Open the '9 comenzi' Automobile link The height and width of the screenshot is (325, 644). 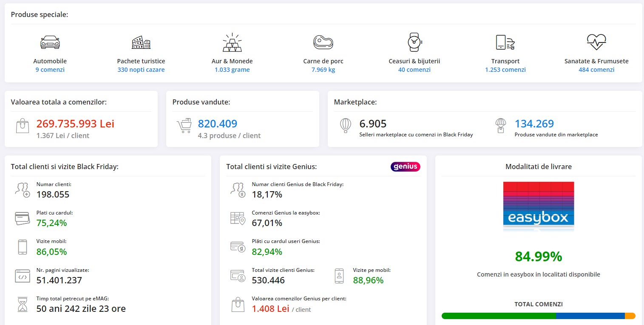[x=50, y=70]
